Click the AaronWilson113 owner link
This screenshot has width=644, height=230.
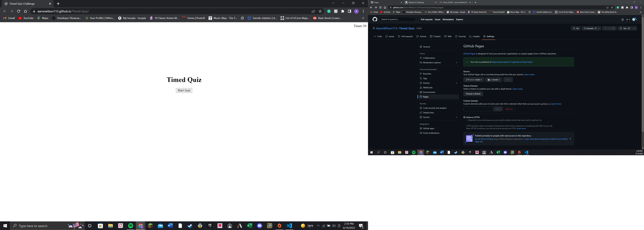[x=386, y=28]
